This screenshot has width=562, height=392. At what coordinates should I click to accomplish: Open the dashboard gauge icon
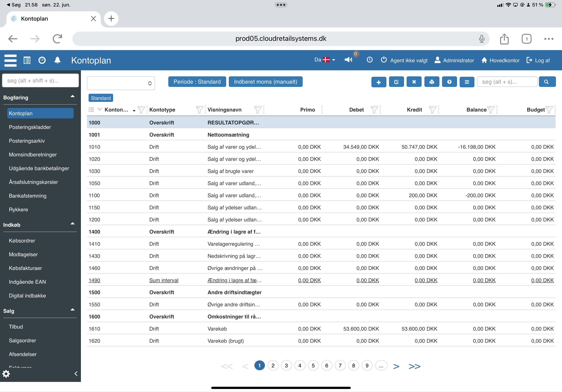(42, 60)
